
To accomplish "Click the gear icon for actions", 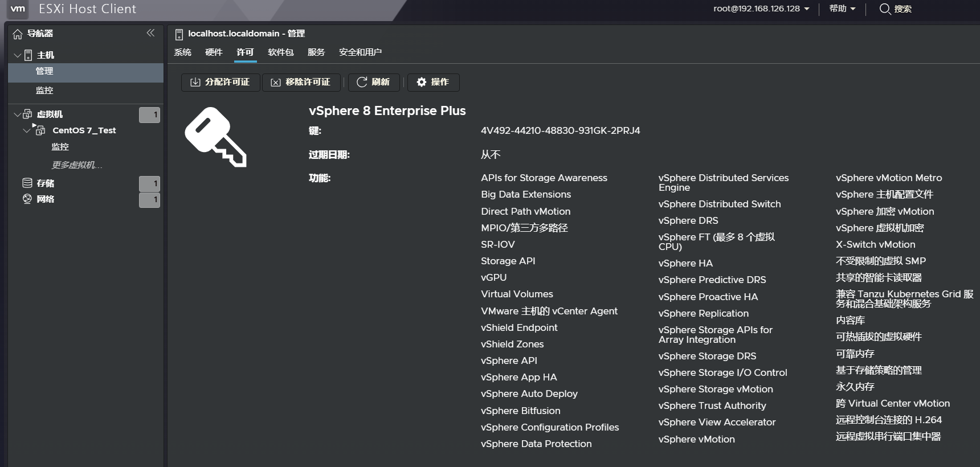I will (x=422, y=82).
